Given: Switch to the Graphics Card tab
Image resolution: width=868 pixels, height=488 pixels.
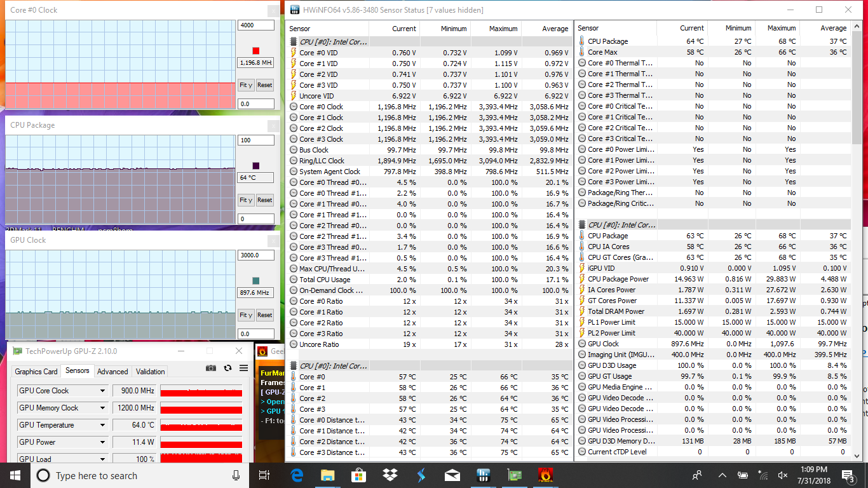Looking at the screenshot, I should (x=36, y=372).
